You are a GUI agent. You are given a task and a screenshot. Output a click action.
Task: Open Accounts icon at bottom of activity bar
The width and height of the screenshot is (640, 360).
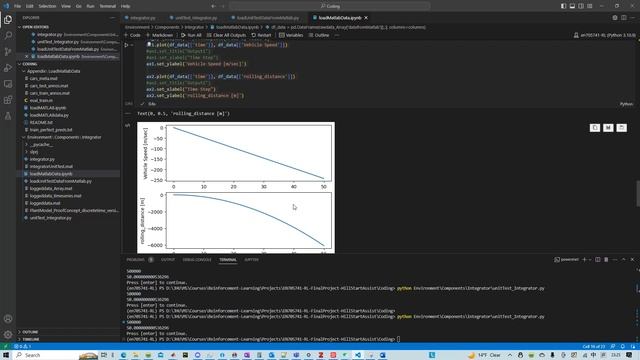(8, 319)
